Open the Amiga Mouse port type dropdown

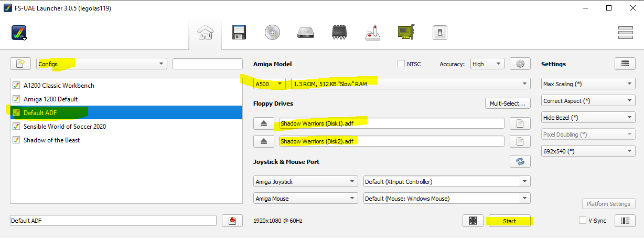pos(305,198)
